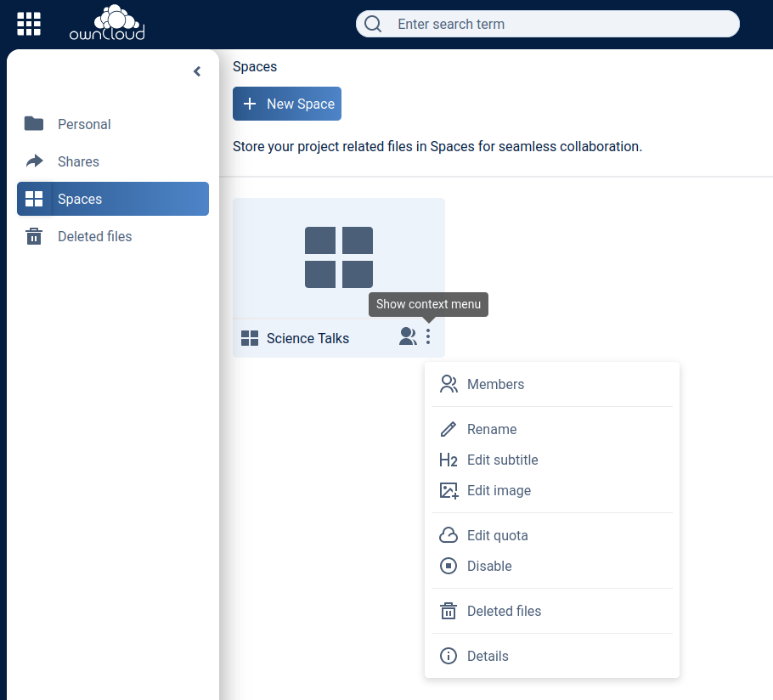Click Edit subtitle menu entry

coord(502,460)
